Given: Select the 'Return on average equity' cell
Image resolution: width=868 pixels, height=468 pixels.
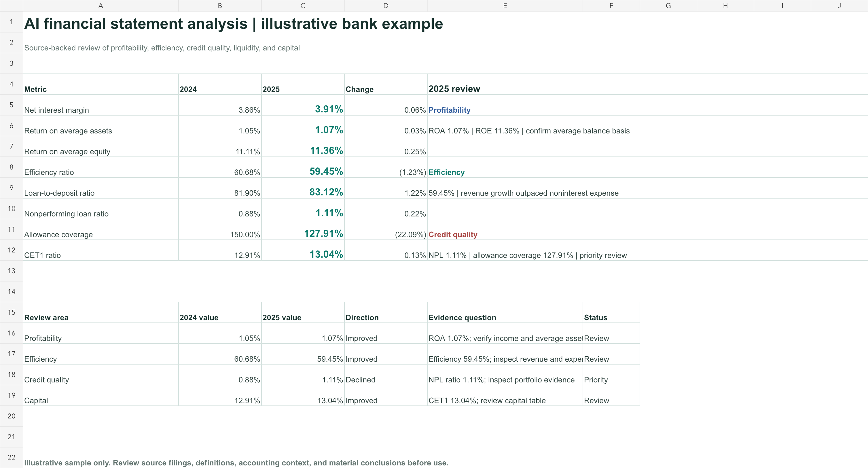Looking at the screenshot, I should (x=101, y=147).
